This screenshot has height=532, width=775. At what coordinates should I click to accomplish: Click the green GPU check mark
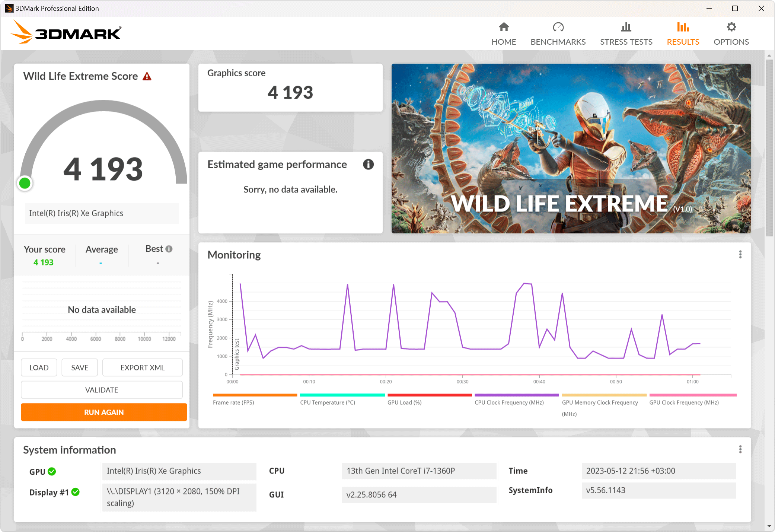[x=52, y=472]
